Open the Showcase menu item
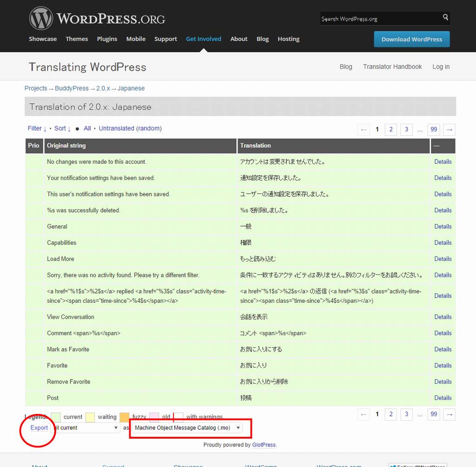The image size is (476, 467). (x=43, y=39)
